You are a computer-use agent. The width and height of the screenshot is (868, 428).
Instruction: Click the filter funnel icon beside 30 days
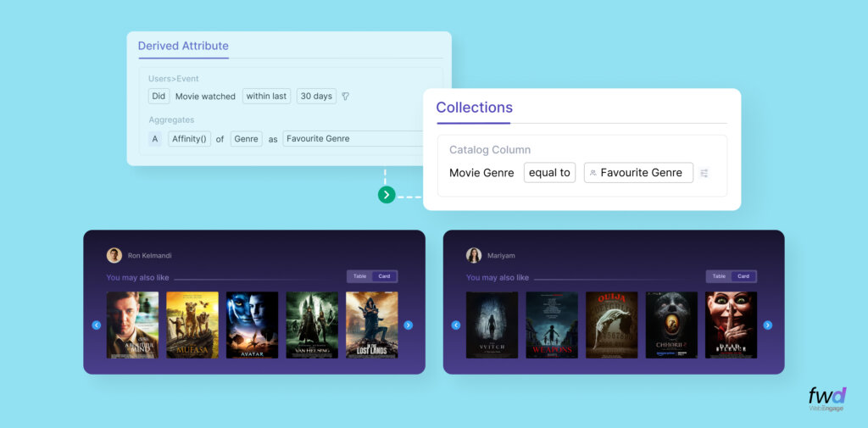pyautogui.click(x=346, y=97)
